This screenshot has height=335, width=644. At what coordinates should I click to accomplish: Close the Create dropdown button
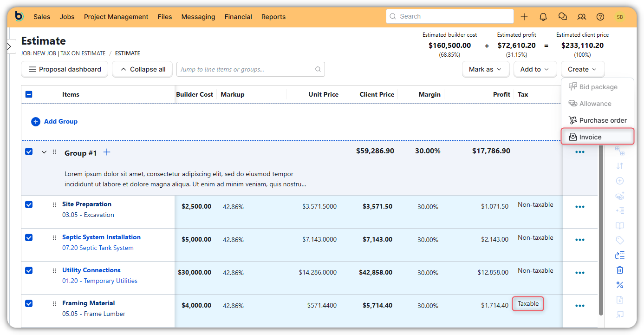pyautogui.click(x=583, y=69)
